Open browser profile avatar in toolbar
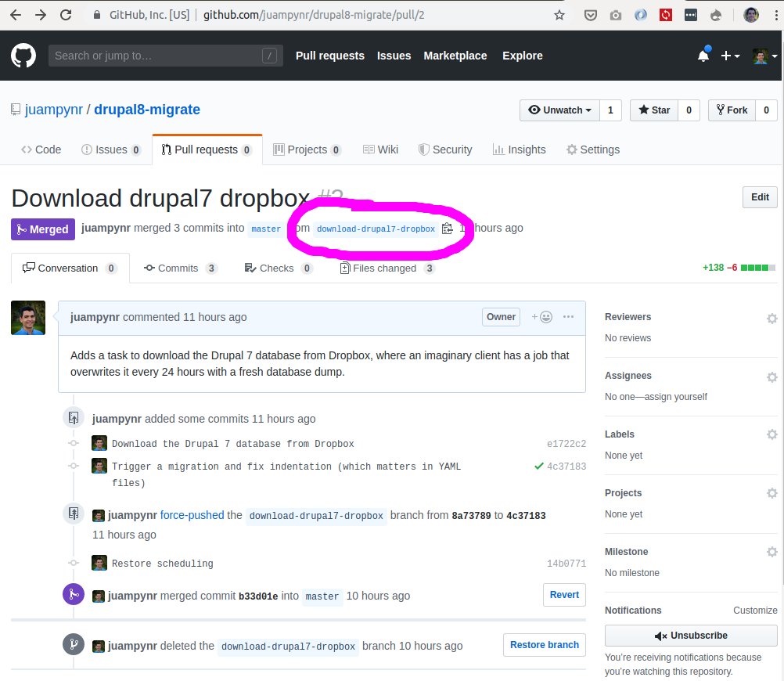Viewport: 784px width, 681px height. pyautogui.click(x=751, y=15)
